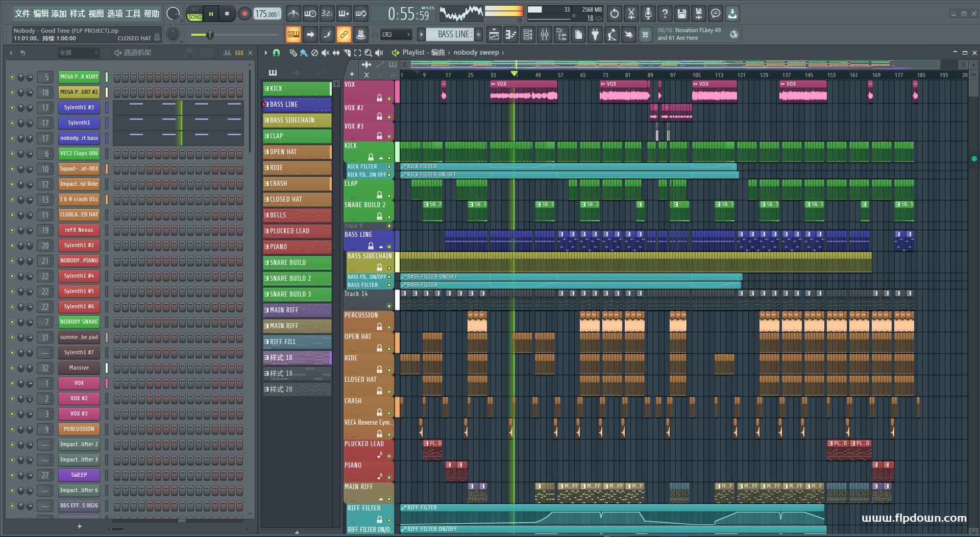Toggle loop recording icon
Screen dimensions: 980x537
[361, 14]
